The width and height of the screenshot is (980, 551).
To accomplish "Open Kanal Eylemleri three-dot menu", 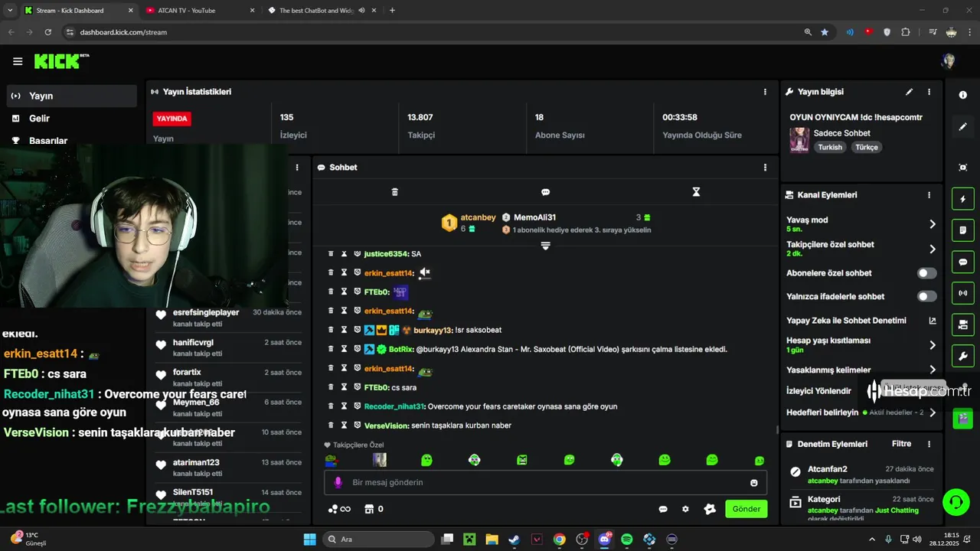I will (x=929, y=195).
